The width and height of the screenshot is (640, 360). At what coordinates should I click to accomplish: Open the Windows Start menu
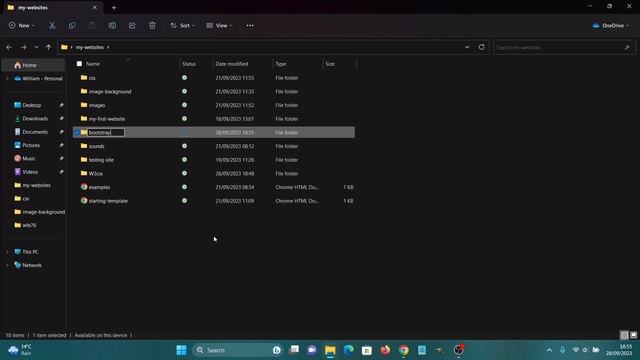click(182, 350)
